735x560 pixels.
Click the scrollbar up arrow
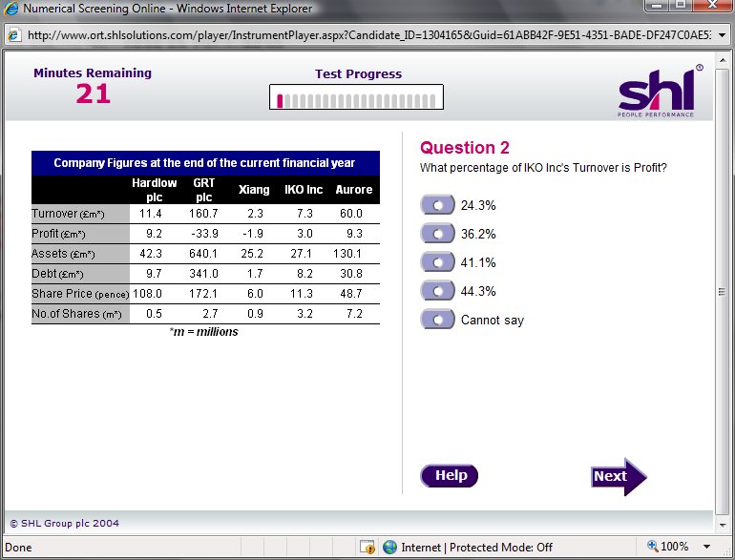coord(723,60)
